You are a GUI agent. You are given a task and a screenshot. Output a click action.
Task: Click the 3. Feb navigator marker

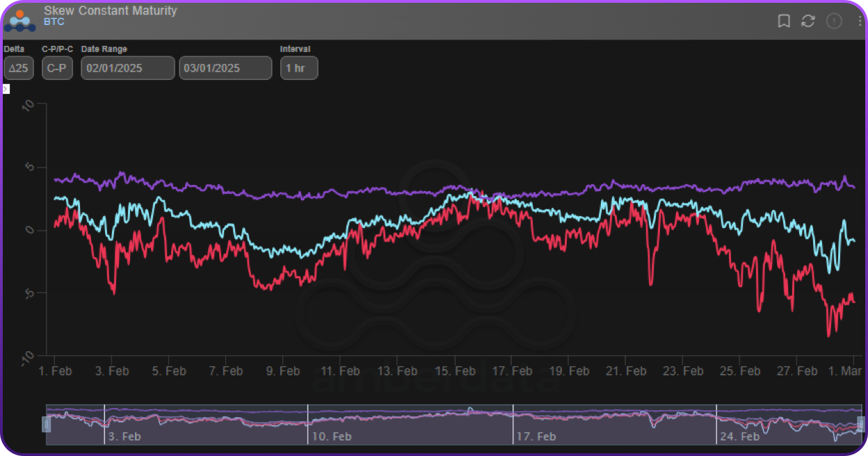[x=124, y=437]
